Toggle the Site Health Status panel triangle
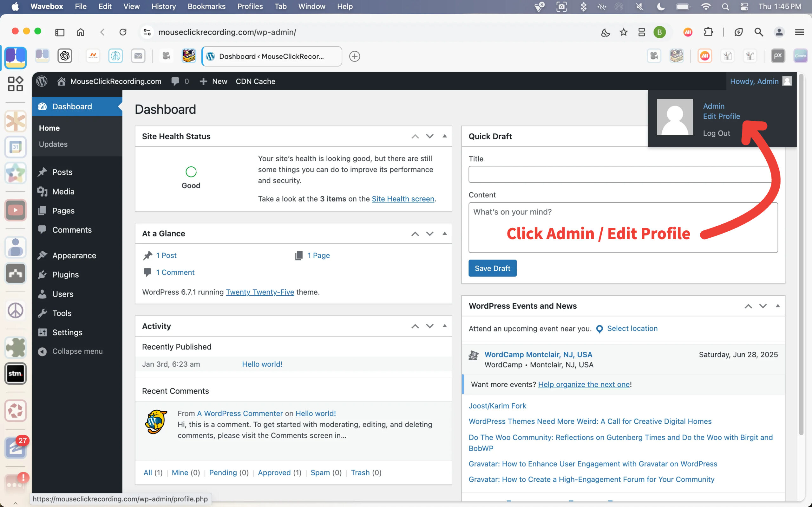 445,136
